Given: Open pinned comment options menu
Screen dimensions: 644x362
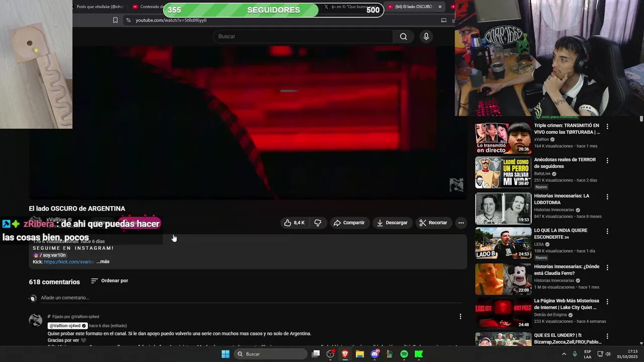Looking at the screenshot, I should [460, 316].
